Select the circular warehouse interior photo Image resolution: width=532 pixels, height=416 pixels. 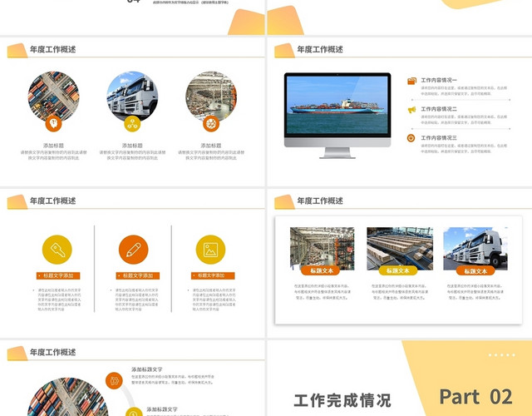pyautogui.click(x=211, y=97)
